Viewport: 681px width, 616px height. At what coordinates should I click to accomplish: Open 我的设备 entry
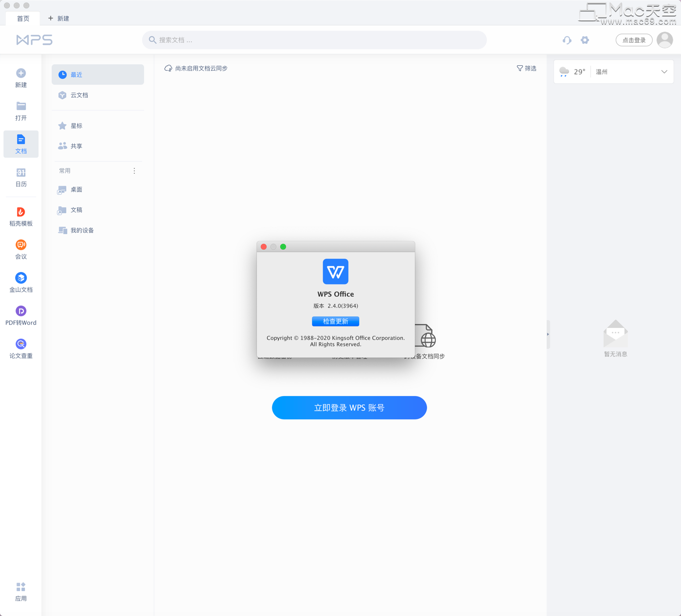pos(98,230)
